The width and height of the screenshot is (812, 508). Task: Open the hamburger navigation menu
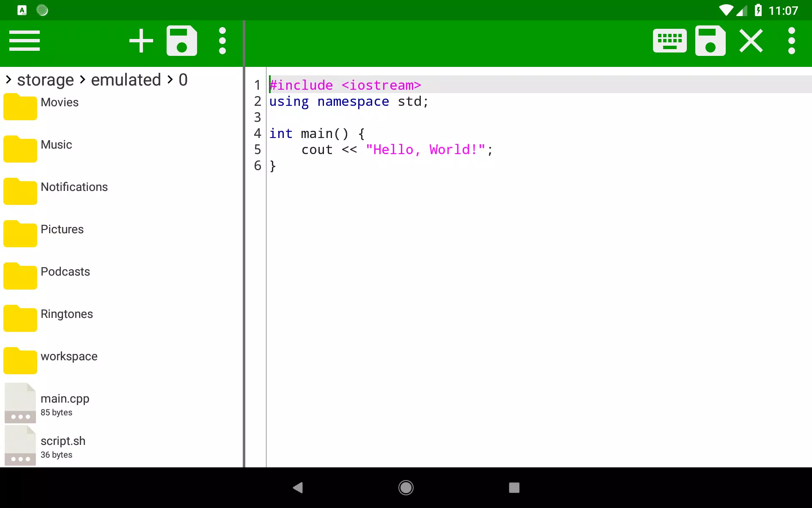point(25,41)
